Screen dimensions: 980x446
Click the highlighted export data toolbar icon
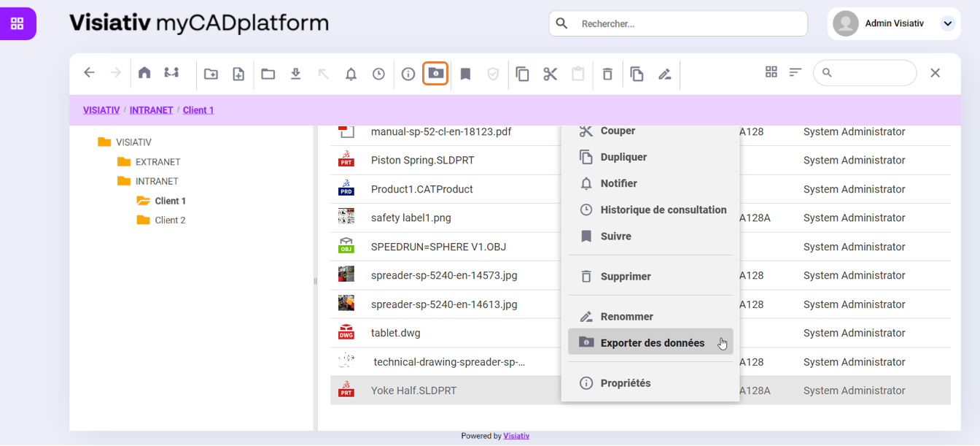click(x=435, y=73)
